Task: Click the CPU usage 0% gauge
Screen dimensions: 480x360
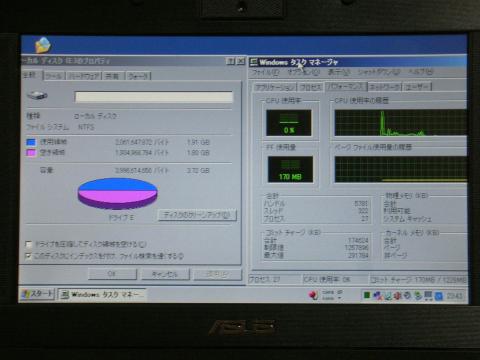Action: point(289,123)
